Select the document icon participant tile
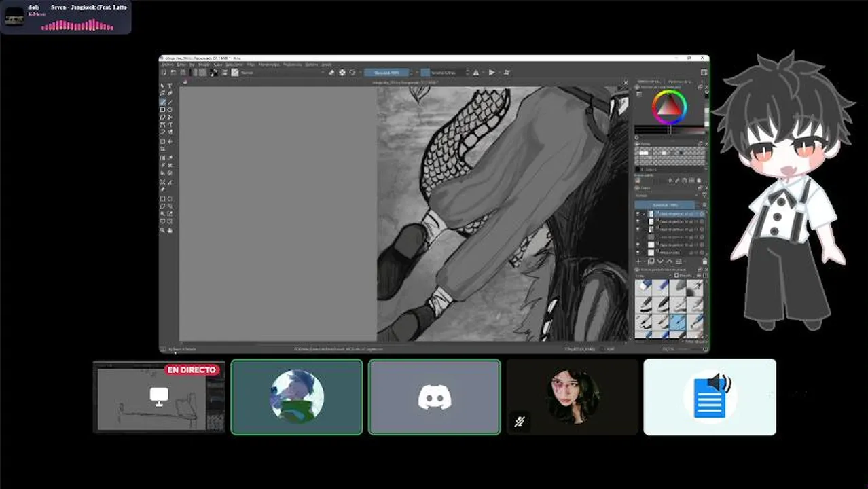The width and height of the screenshot is (868, 489). tap(710, 397)
